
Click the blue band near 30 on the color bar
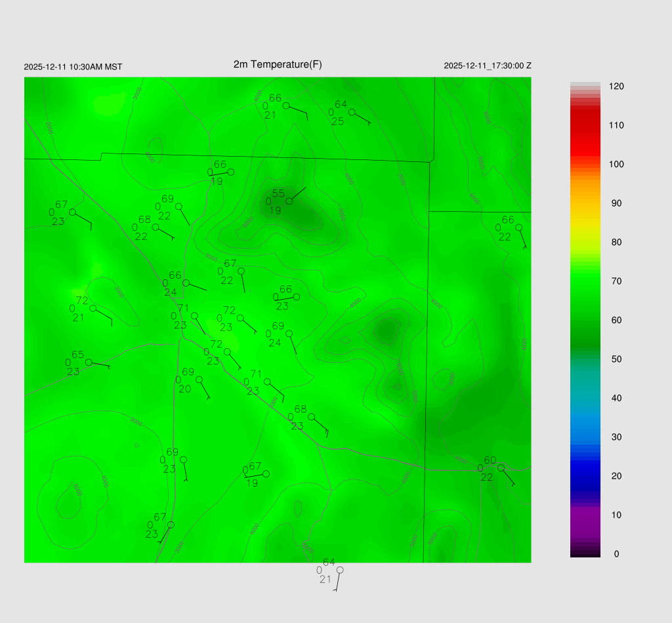585,436
